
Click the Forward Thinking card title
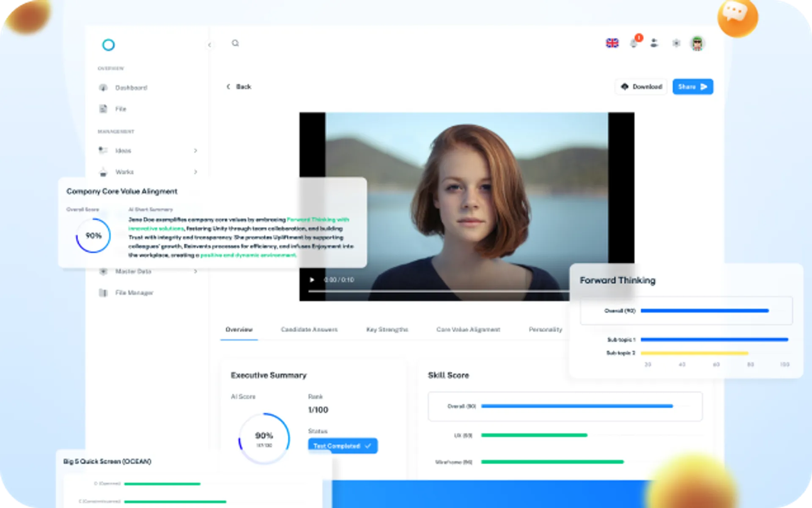(x=617, y=280)
